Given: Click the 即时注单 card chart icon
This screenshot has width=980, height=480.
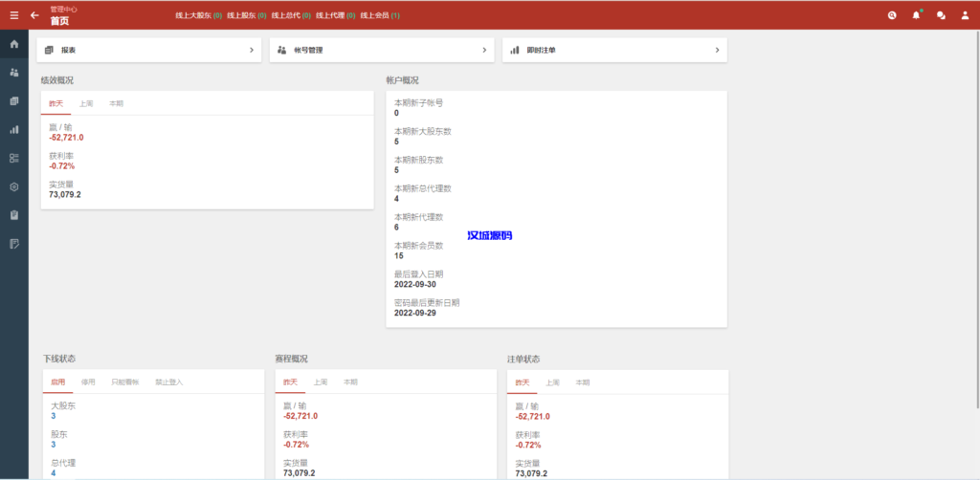Looking at the screenshot, I should click(x=514, y=50).
